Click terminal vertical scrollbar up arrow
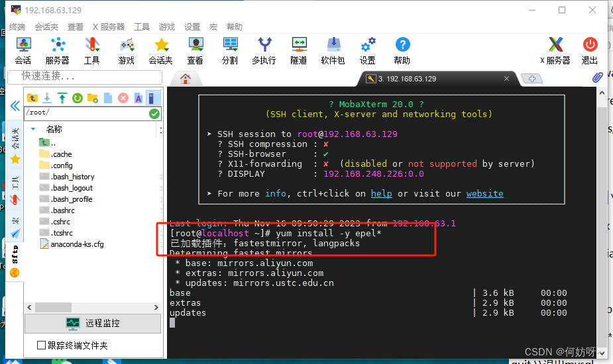This screenshot has width=613, height=364. coord(602,93)
